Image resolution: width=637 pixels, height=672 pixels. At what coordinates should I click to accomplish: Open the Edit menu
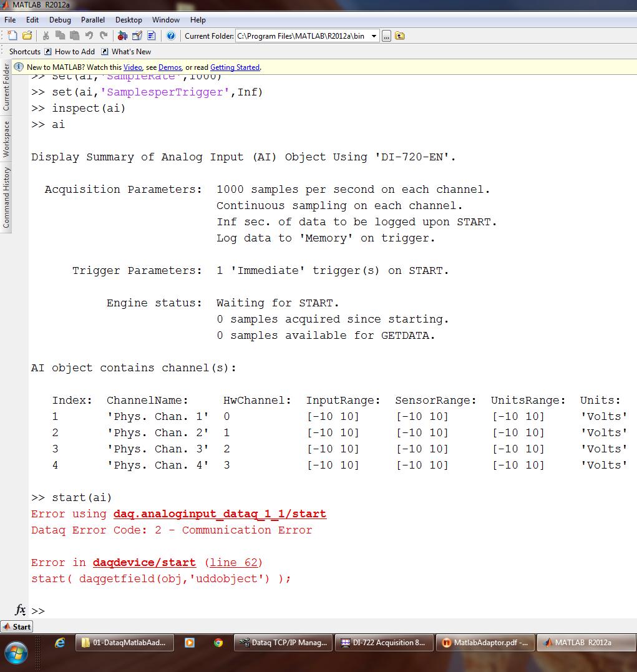tap(32, 20)
